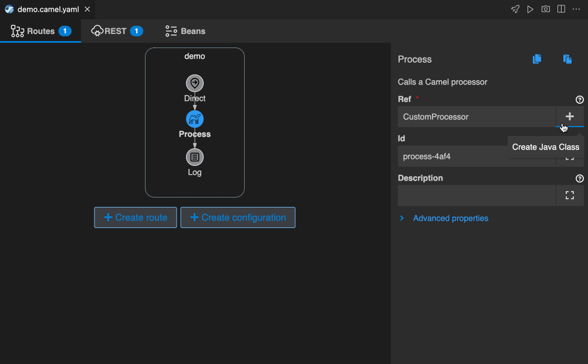Click the Create route button
This screenshot has height=364, width=588.
pos(136,217)
